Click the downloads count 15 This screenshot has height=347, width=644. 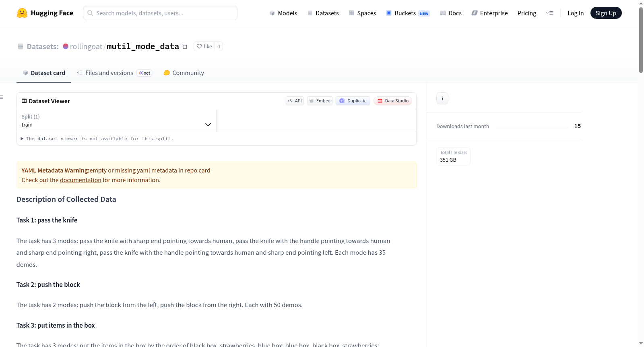click(x=578, y=126)
